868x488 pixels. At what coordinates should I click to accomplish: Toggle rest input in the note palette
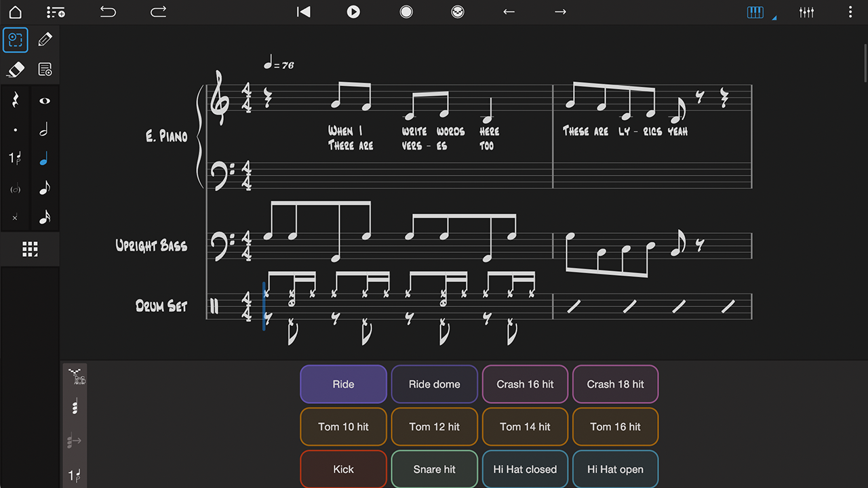coord(15,100)
